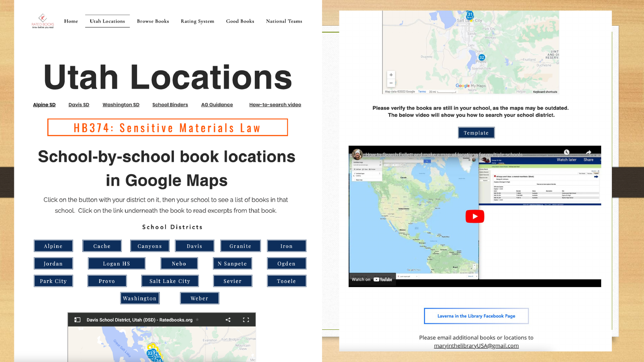This screenshot has width=644, height=362.
Task: Select the Granite district button
Action: tap(241, 246)
